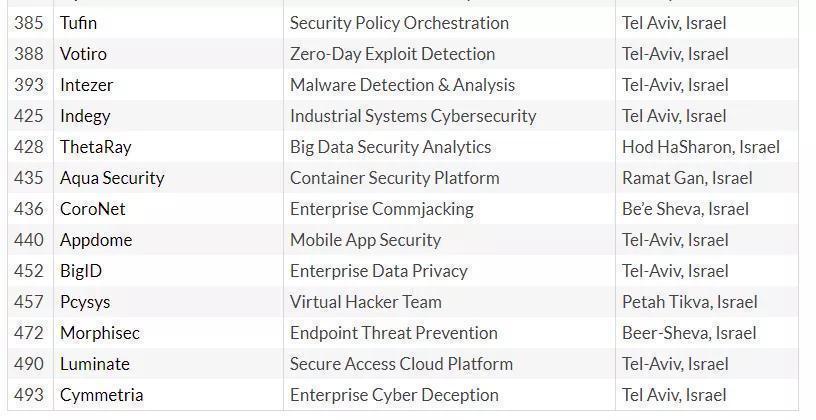Click the ThetaRay company entry
Screen dimensions: 816x420
pyautogui.click(x=96, y=147)
